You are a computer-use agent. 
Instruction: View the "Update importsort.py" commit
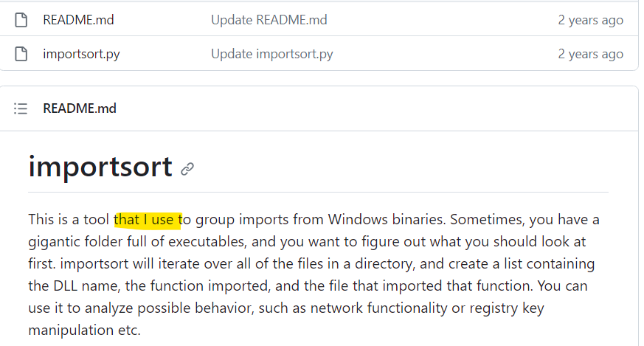point(271,54)
